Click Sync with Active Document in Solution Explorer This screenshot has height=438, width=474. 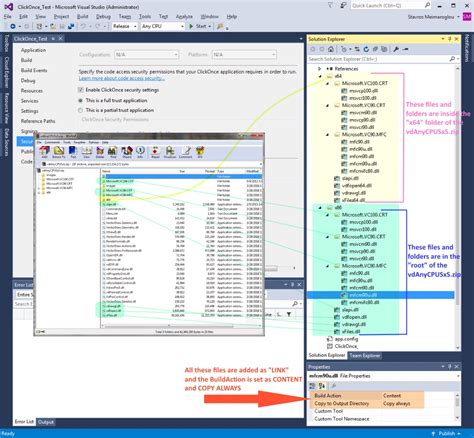click(x=357, y=49)
